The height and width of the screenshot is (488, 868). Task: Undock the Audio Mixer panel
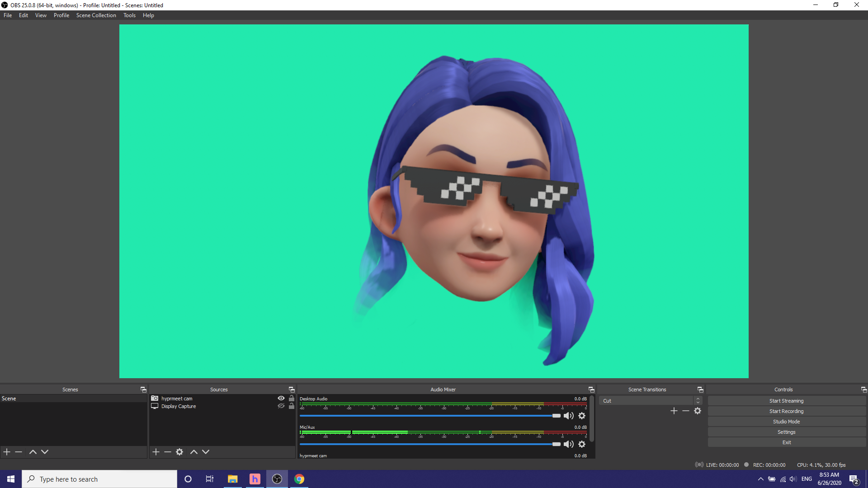point(591,389)
